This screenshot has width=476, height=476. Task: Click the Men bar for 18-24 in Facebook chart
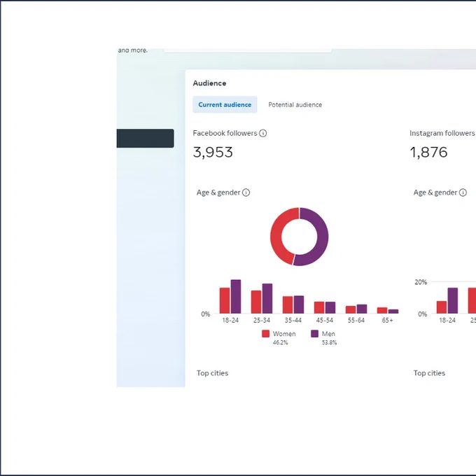pyautogui.click(x=236, y=297)
